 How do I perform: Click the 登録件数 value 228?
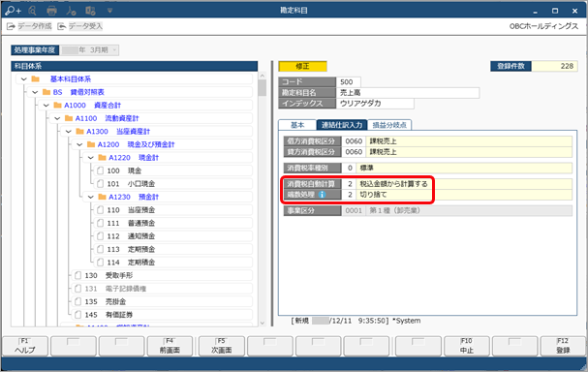pos(555,67)
